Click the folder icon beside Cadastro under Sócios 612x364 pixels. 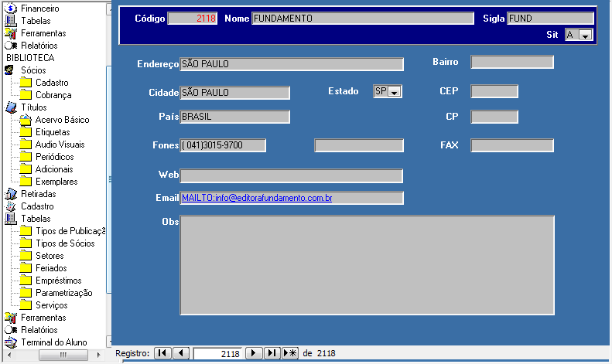coord(26,83)
